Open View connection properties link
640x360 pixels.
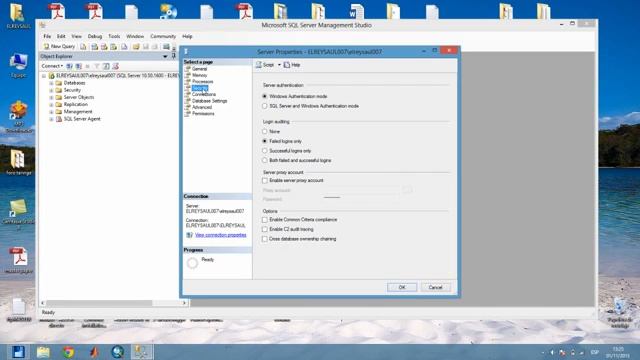(220, 235)
